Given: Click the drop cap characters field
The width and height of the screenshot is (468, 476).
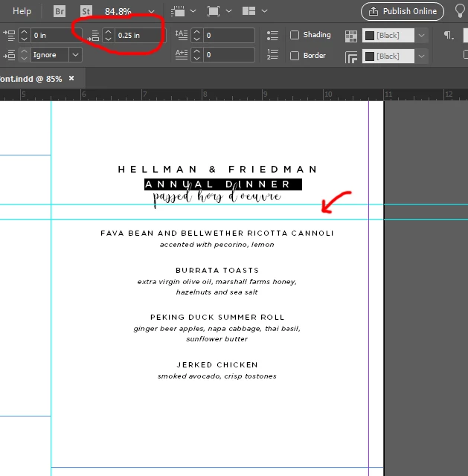Looking at the screenshot, I should pyautogui.click(x=229, y=54).
